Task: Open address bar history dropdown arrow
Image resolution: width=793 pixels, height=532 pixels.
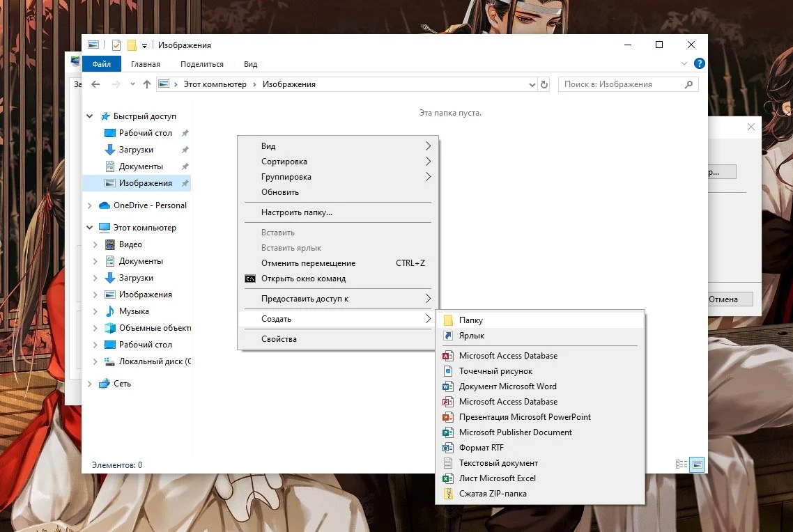Action: (532, 84)
